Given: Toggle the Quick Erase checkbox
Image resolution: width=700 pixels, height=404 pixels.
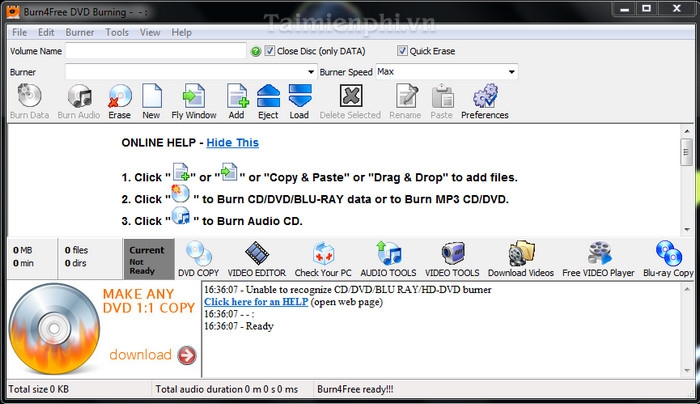Looking at the screenshot, I should tap(402, 50).
